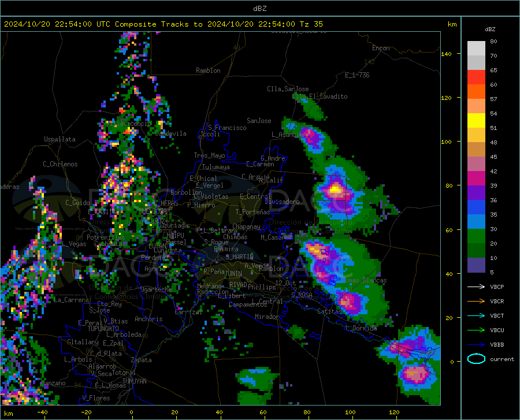Choose the gold 48–51 dBZ swatch
This screenshot has width=520, height=420.
[x=476, y=135]
